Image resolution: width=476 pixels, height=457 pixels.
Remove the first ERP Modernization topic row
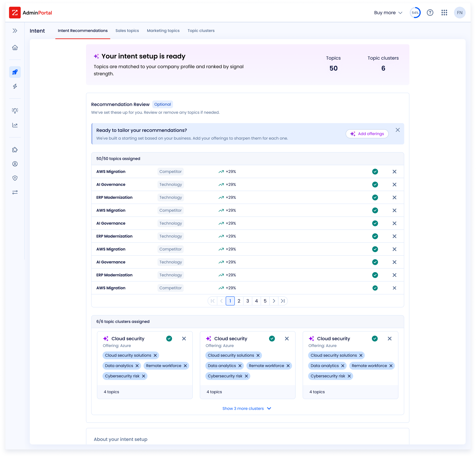point(394,197)
